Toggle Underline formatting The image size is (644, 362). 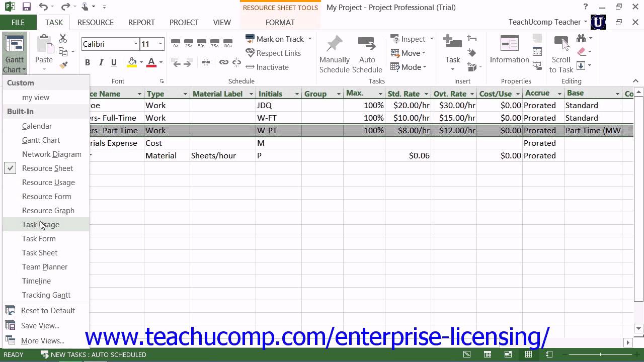point(114,62)
